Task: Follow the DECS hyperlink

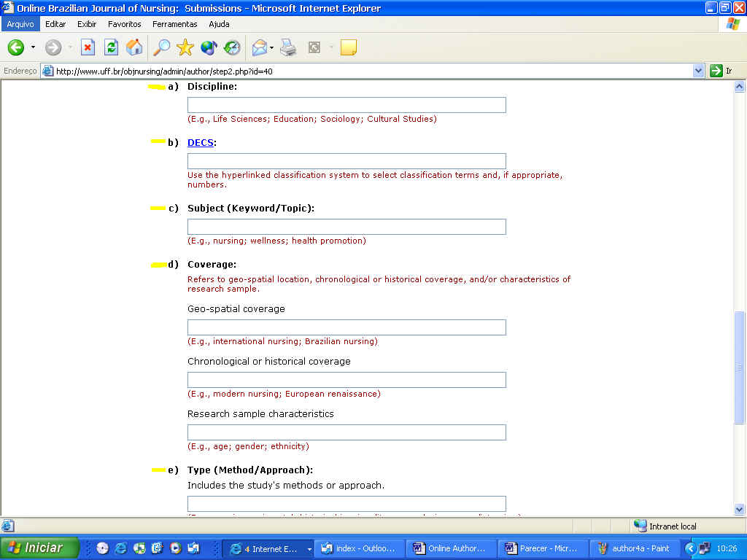Action: coord(201,143)
